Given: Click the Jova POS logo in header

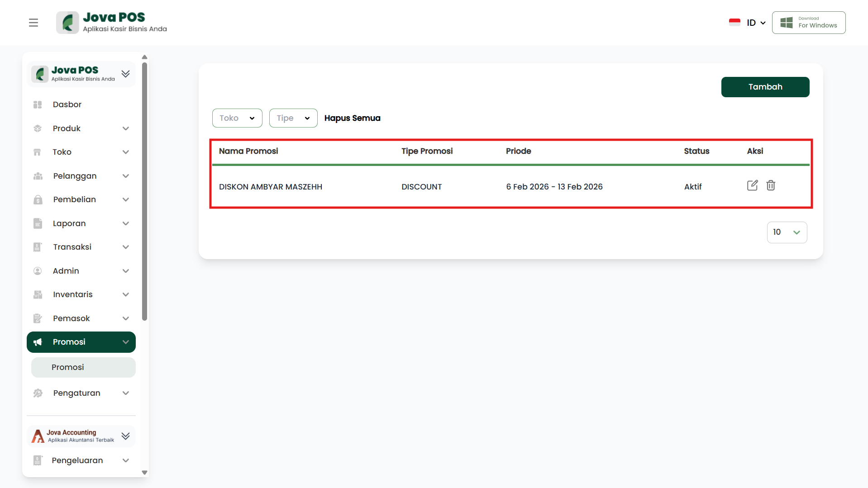Looking at the screenshot, I should click(x=68, y=23).
